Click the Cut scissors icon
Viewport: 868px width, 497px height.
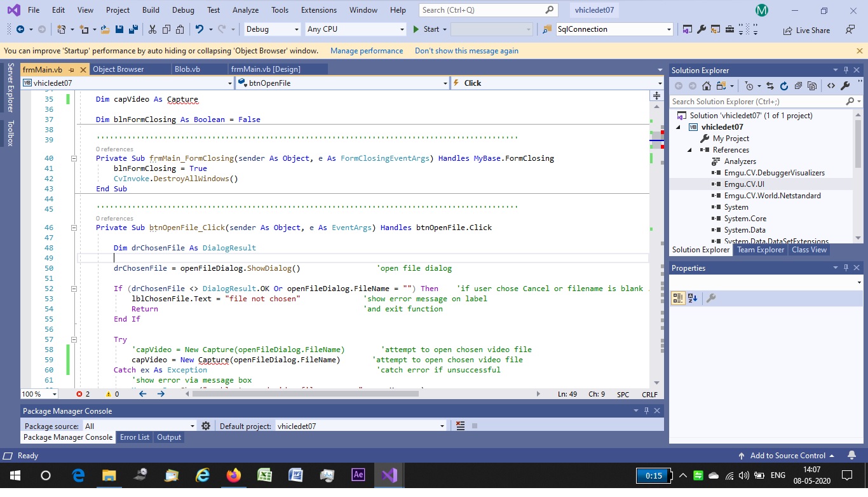coord(153,29)
